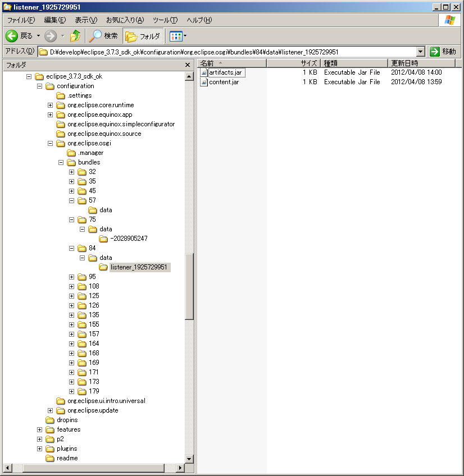The height and width of the screenshot is (476, 464).
Task: Go up one folder level icon
Action: 75,36
